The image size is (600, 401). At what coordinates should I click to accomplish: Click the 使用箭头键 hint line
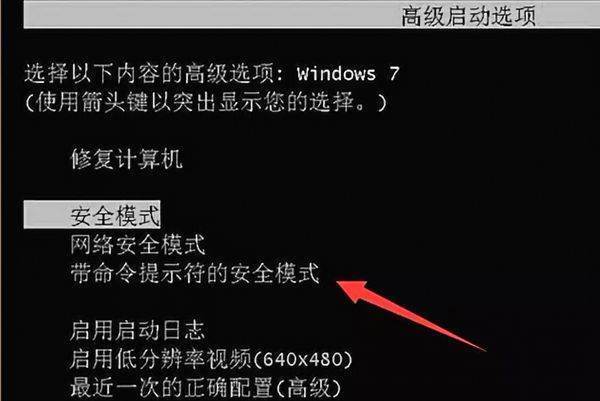click(205, 102)
